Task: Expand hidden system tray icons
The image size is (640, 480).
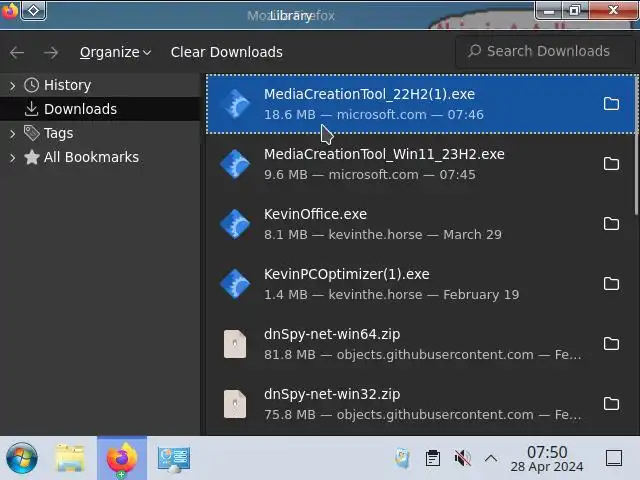Action: click(x=491, y=458)
